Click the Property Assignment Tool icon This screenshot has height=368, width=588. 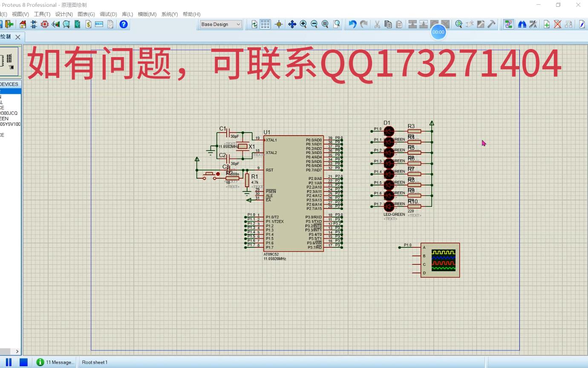coord(533,24)
